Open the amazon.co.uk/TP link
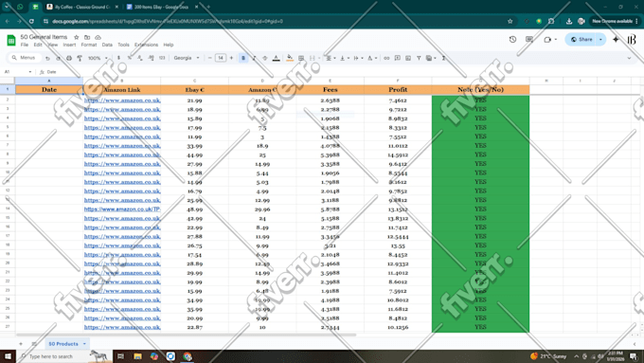The width and height of the screenshot is (644, 363). pyautogui.click(x=122, y=209)
